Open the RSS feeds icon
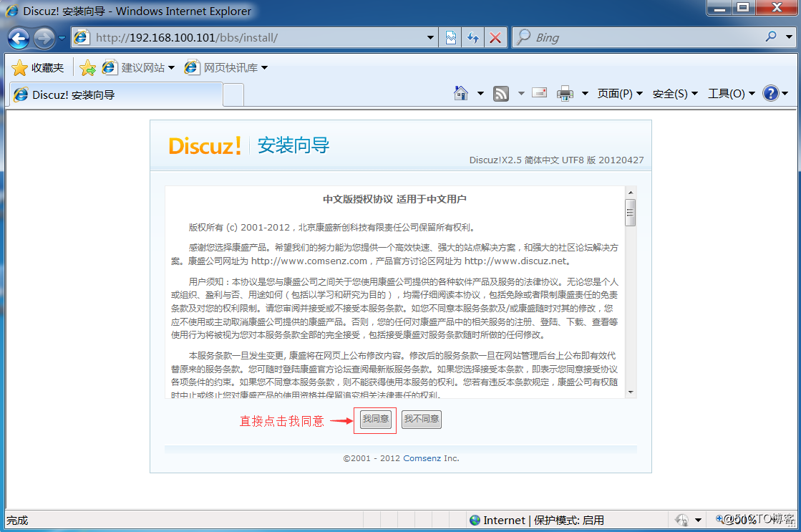Viewport: 801px width, 532px height. point(500,94)
